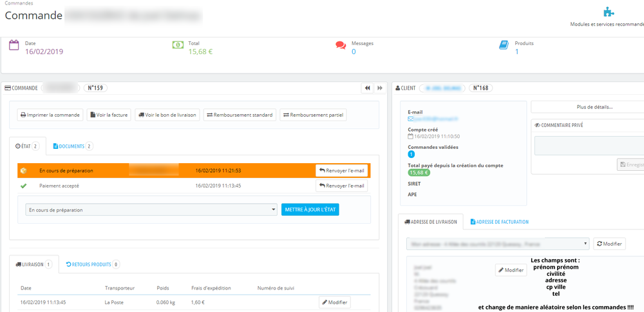This screenshot has height=312, width=644.
Task: Click Modifier in La Poste shipping row
Action: tap(335, 302)
